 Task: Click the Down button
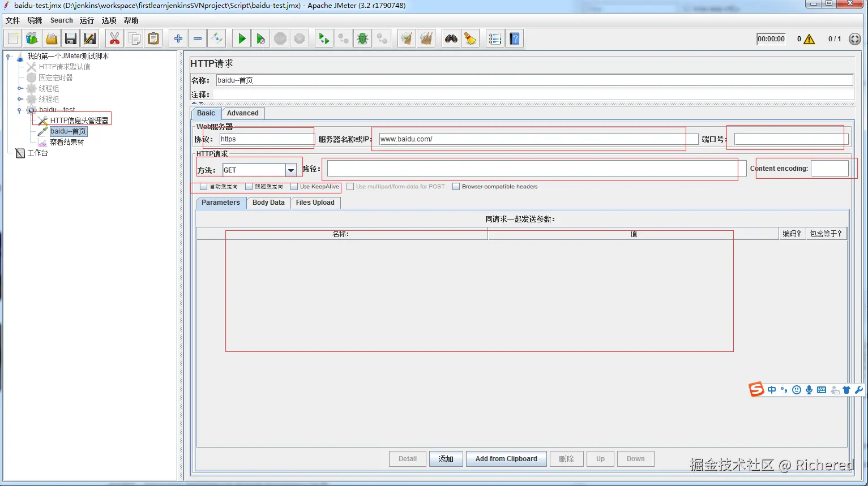coord(635,459)
